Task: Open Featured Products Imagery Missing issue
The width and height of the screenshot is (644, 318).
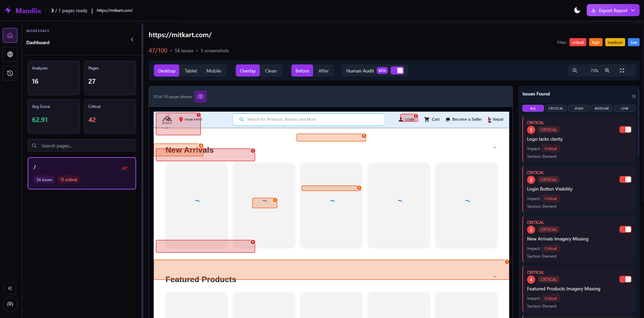Action: point(579,290)
